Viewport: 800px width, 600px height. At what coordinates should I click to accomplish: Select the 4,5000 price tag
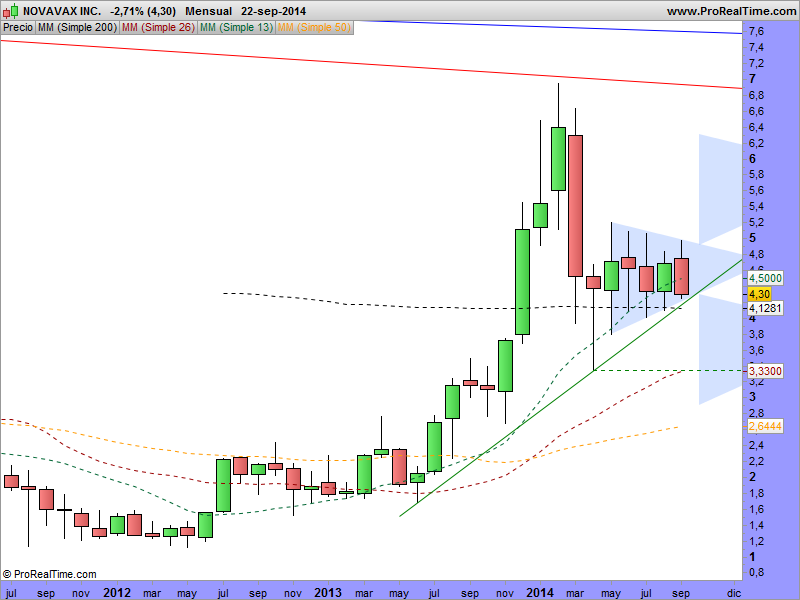pos(765,278)
